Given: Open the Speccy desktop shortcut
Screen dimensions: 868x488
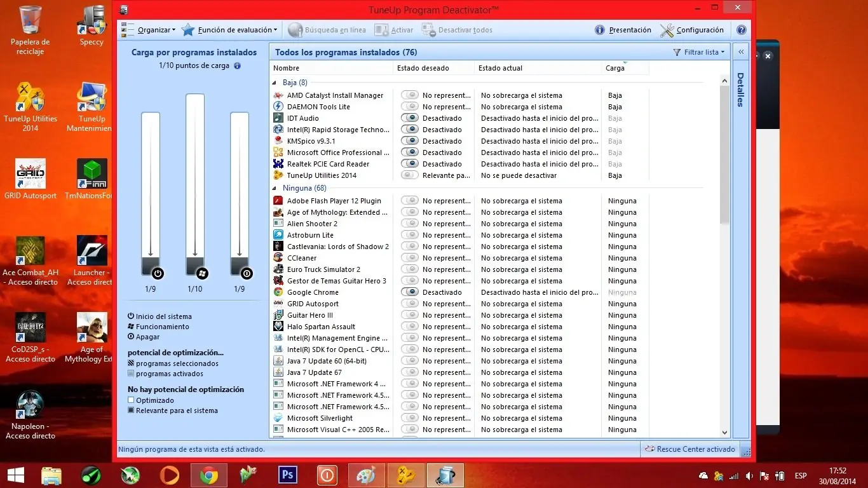Looking at the screenshot, I should click(92, 25).
